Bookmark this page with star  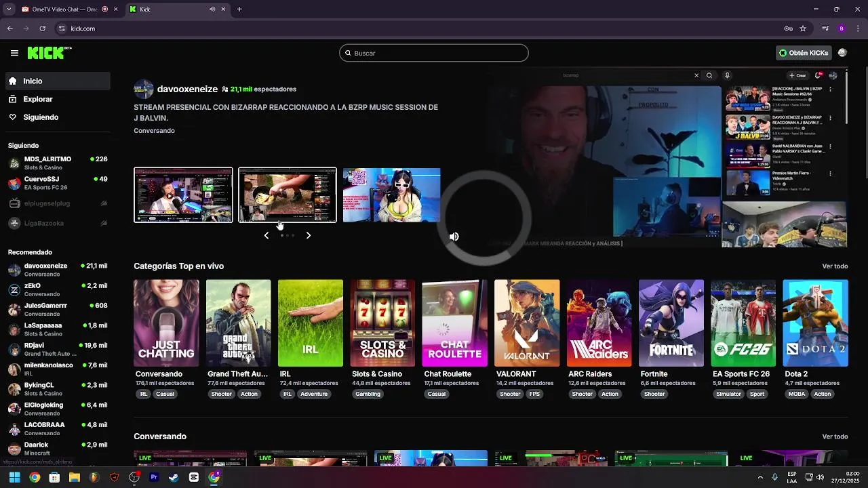803,28
